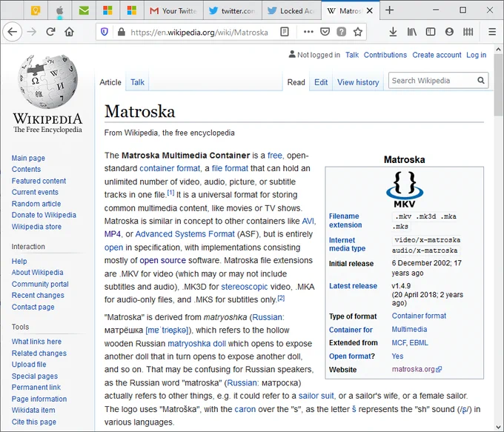Open Featured content link
This screenshot has width=504, height=432.
coord(39,181)
